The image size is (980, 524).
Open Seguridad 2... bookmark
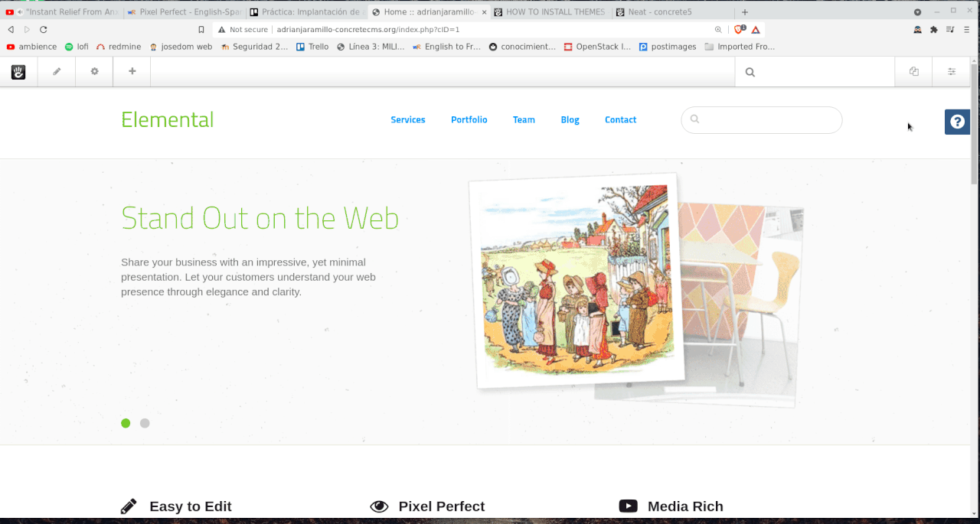tap(254, 47)
